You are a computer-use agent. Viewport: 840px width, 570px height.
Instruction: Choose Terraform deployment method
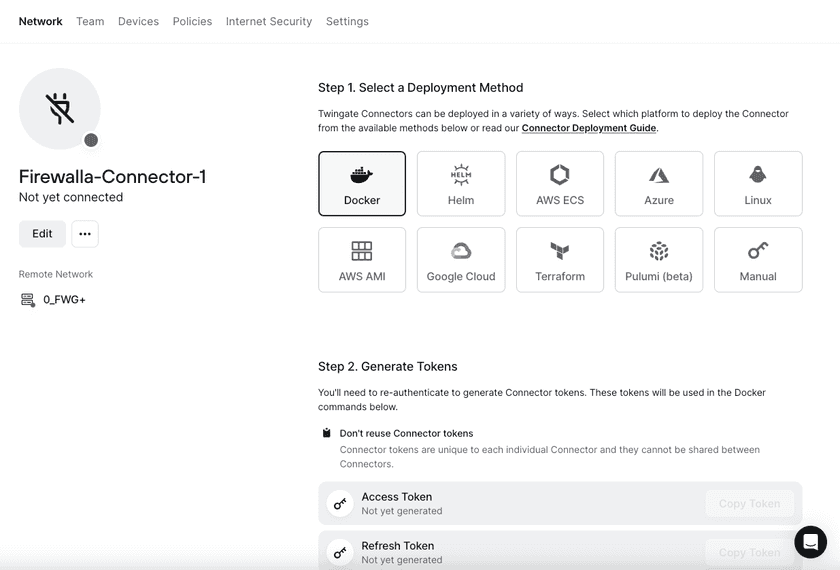[560, 260]
